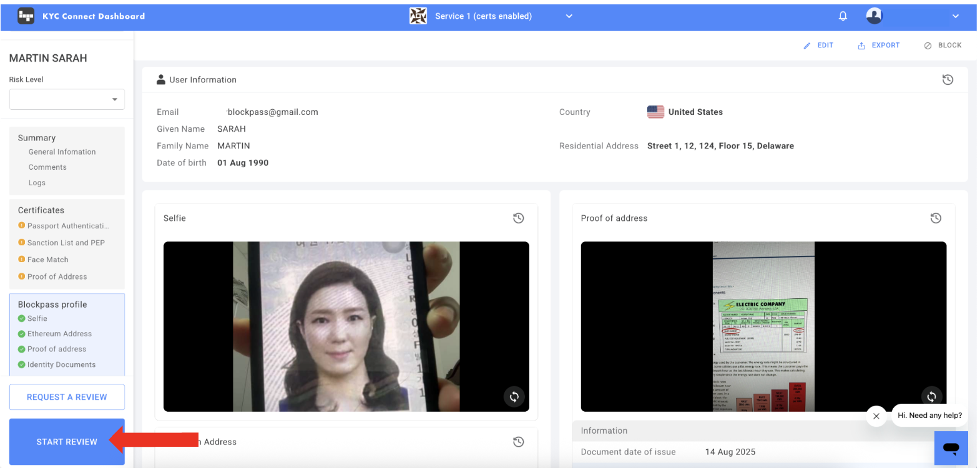
Task: Open the user profile avatar
Action: 874,16
